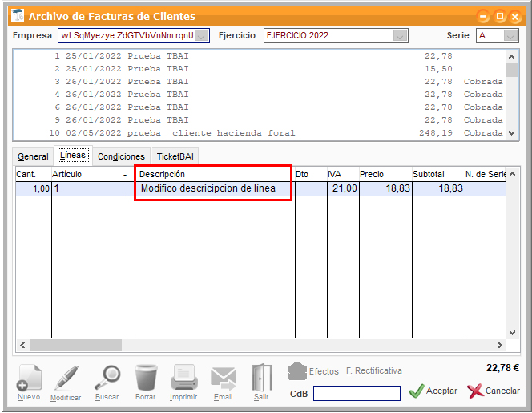Click lines grid scroll-right arrow

coord(499,346)
